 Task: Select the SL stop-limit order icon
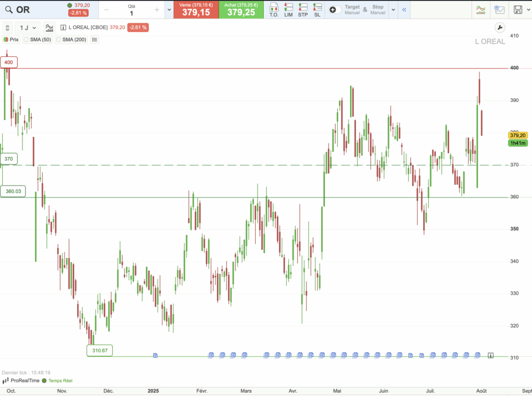point(317,10)
